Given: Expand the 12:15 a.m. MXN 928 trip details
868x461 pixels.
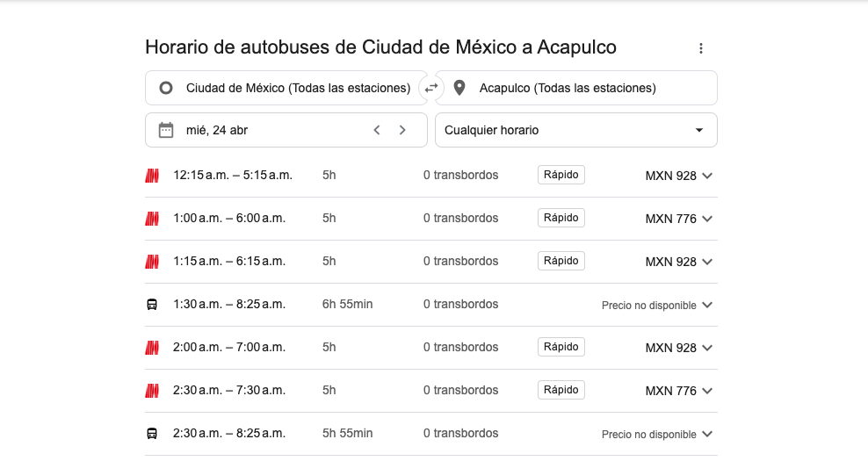Looking at the screenshot, I should tap(707, 176).
